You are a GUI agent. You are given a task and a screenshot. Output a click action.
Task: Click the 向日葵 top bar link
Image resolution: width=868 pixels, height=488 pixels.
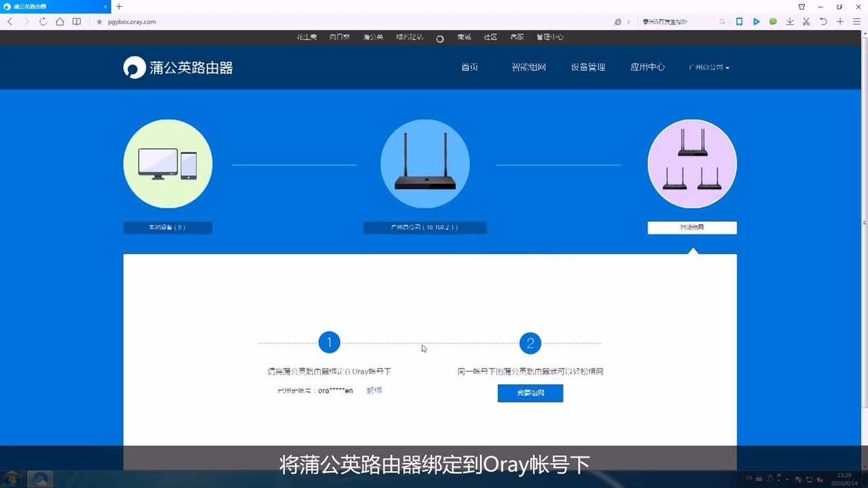(340, 37)
